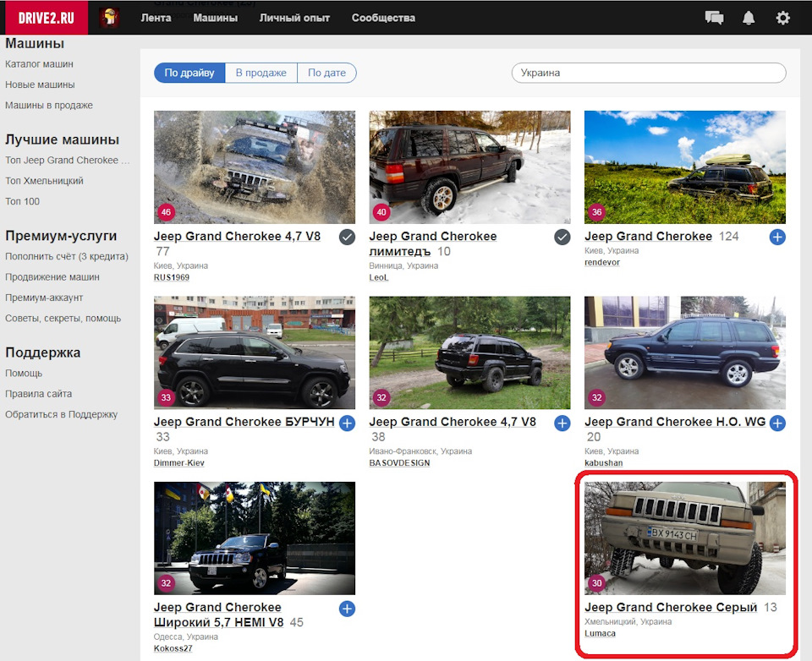Open Jeep Grand Cherokee Широкий 5,7 HEMI title
This screenshot has height=661, width=812.
point(218,615)
